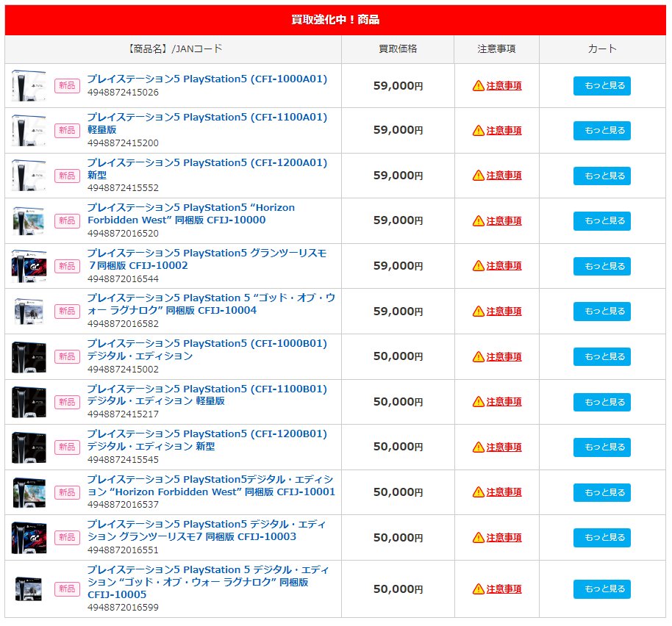The image size is (672, 626).
Task: Open the Horizon Forbidden West bundle CFIJ-10000 thumbnail
Action: [x=29, y=220]
